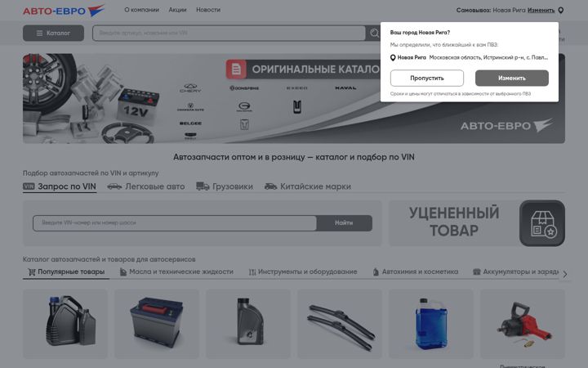The image size is (588, 368).
Task: Click the Авто-Евро logo on the banner
Action: click(x=506, y=125)
